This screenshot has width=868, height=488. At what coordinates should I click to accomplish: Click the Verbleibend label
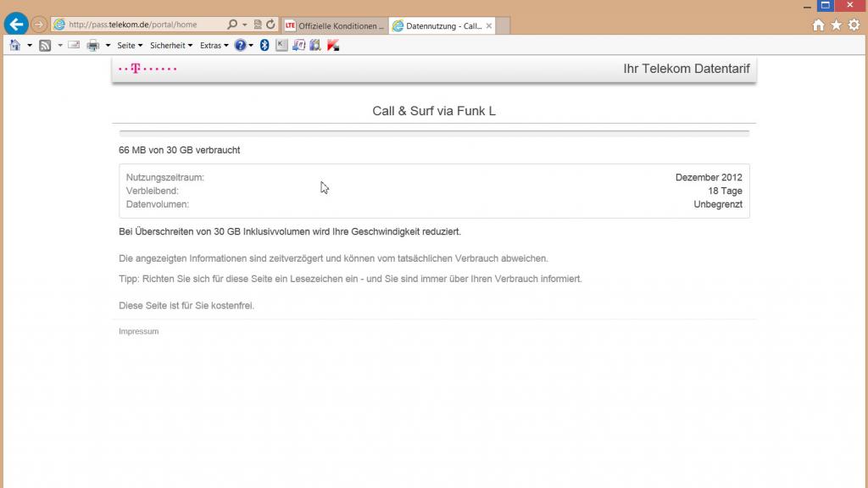click(x=153, y=191)
